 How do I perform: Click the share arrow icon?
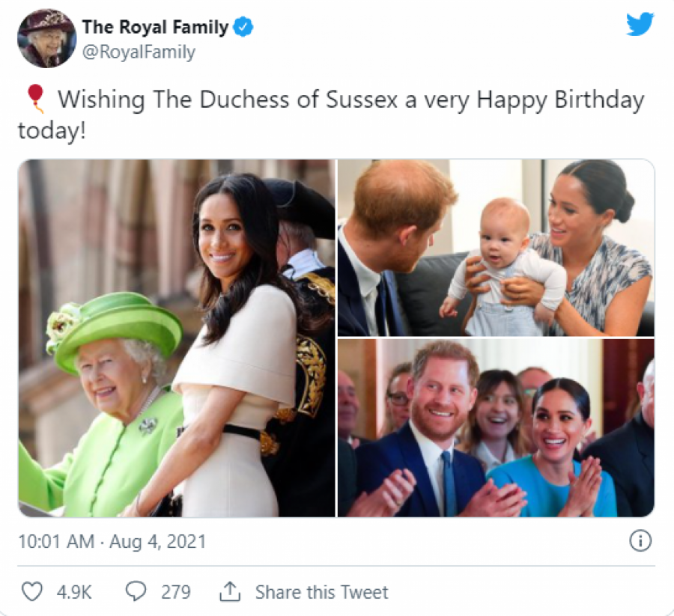click(228, 592)
